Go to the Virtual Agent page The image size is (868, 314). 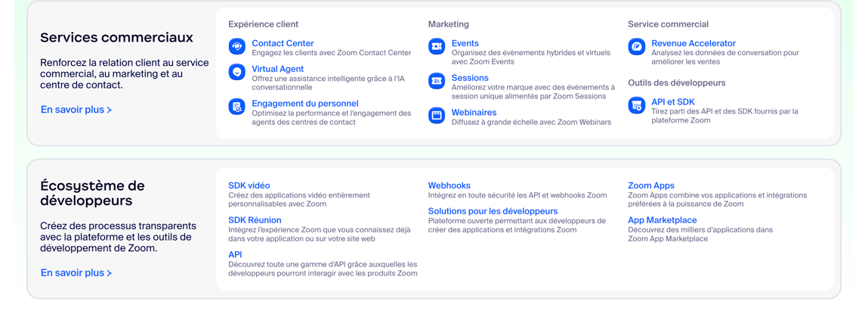pyautogui.click(x=277, y=69)
